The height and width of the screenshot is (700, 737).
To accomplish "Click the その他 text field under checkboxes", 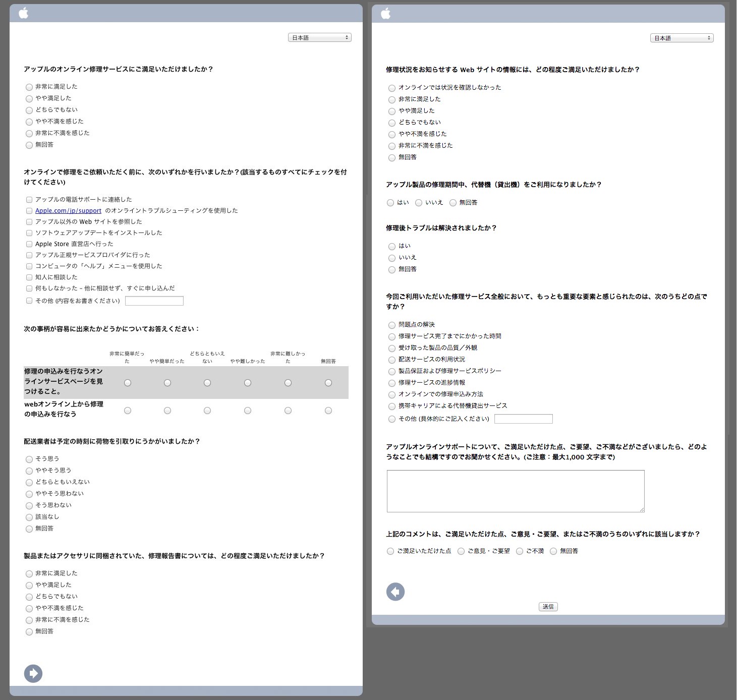I will 154,301.
